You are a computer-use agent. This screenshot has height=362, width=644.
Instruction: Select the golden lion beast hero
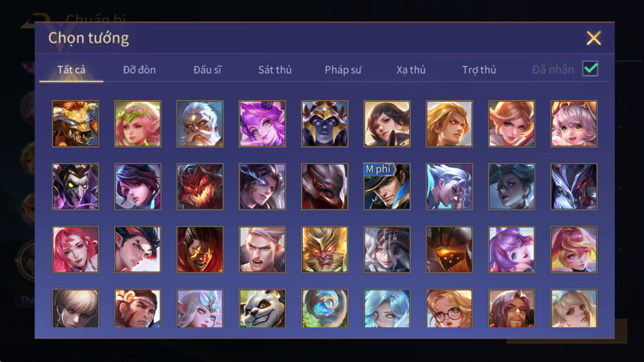[75, 123]
